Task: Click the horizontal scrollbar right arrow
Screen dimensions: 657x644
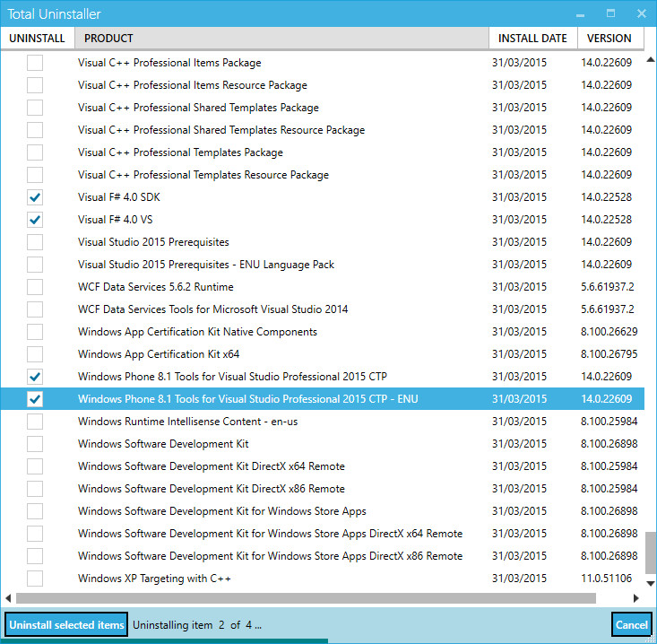Action: tap(636, 598)
